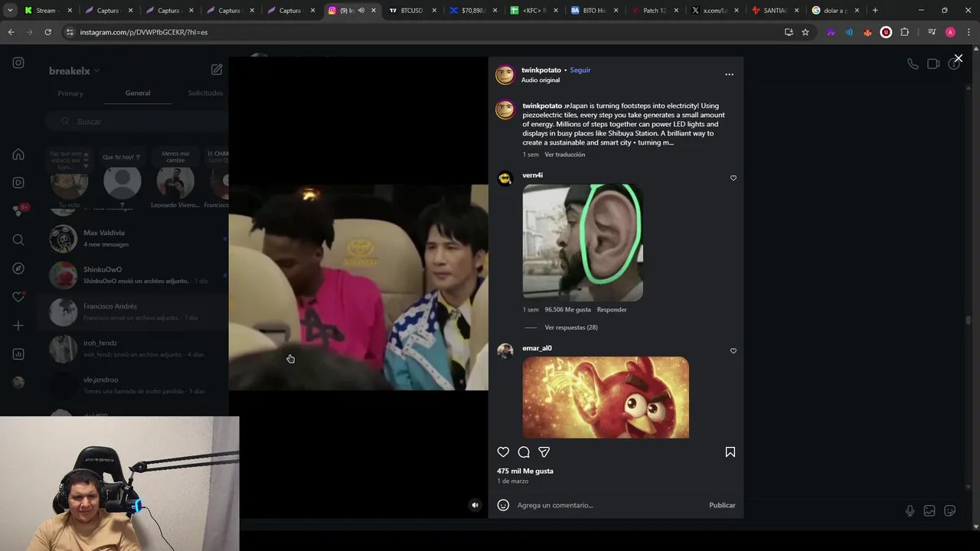This screenshot has height=551, width=980.
Task: Open a new browser tab with the plus button
Action: point(875,11)
